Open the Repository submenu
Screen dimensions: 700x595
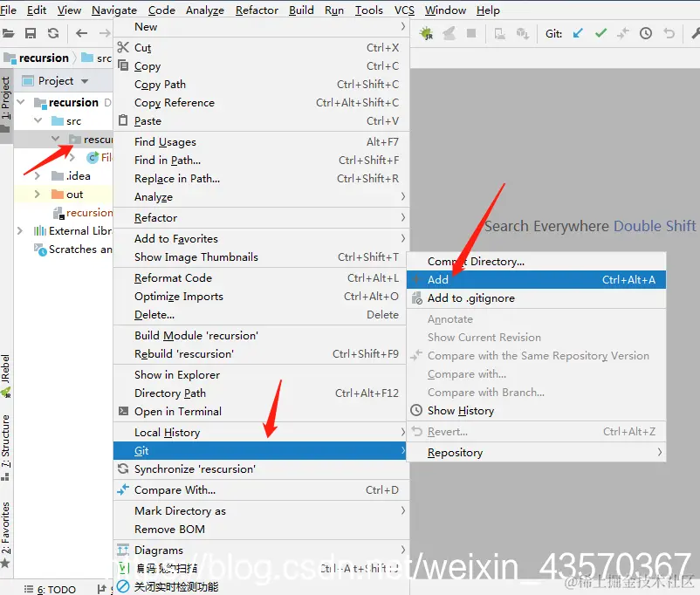536,453
